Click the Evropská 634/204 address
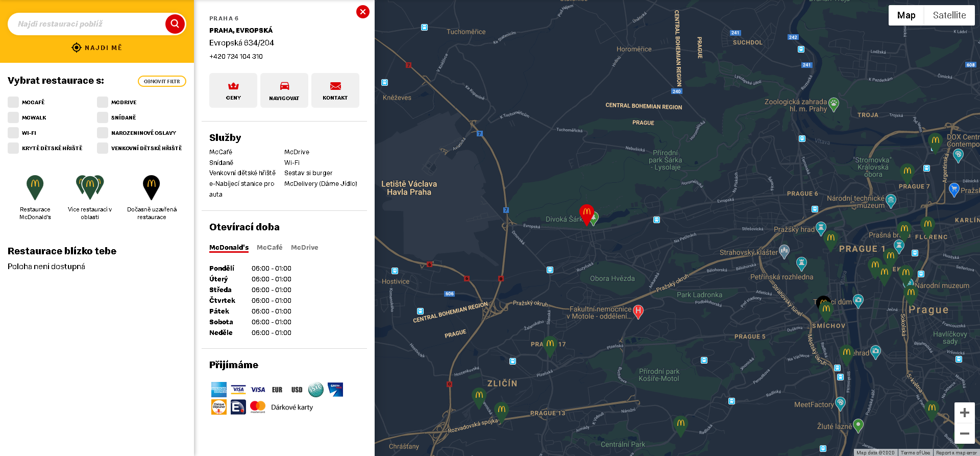The height and width of the screenshot is (456, 980). point(241,43)
